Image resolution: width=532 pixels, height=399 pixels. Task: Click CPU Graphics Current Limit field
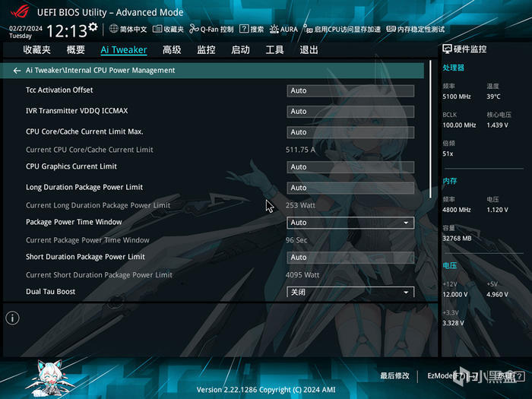click(x=350, y=167)
